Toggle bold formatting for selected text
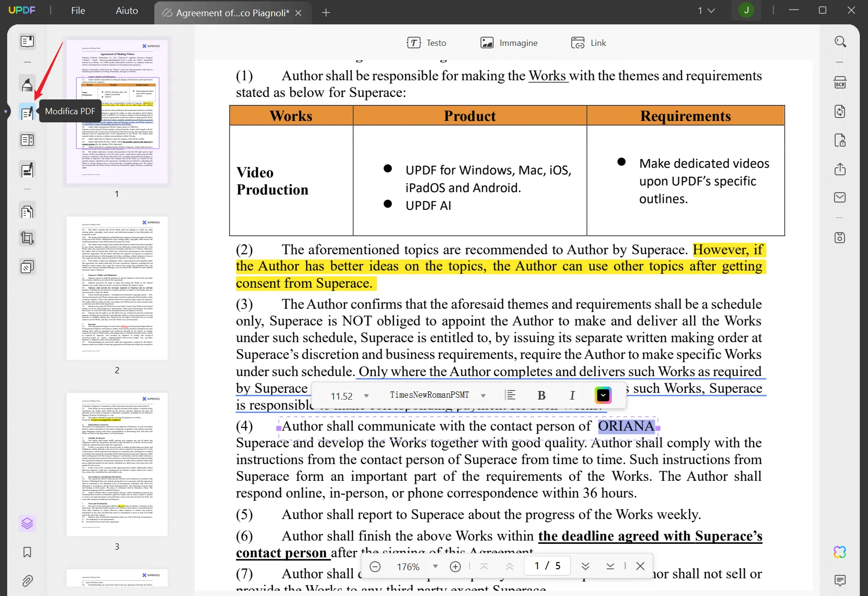Image resolution: width=868 pixels, height=596 pixels. click(x=542, y=395)
